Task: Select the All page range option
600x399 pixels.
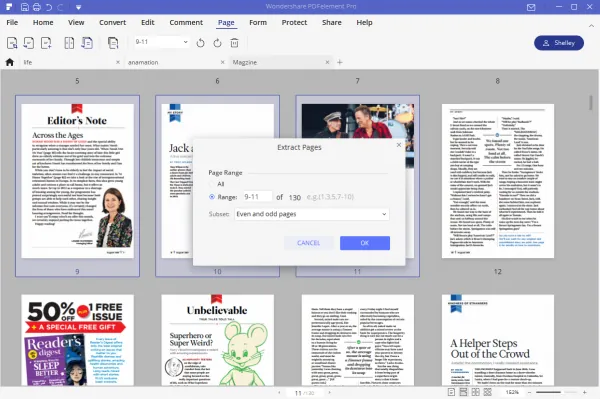Action: [x=212, y=184]
